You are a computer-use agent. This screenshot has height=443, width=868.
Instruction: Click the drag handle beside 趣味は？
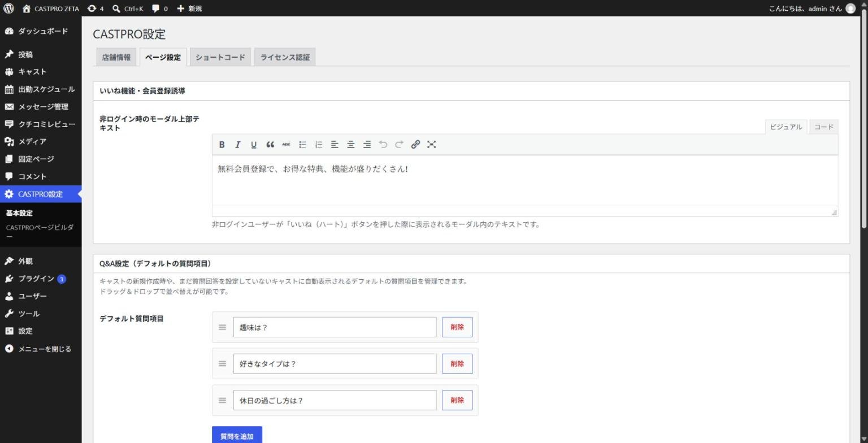(x=223, y=327)
